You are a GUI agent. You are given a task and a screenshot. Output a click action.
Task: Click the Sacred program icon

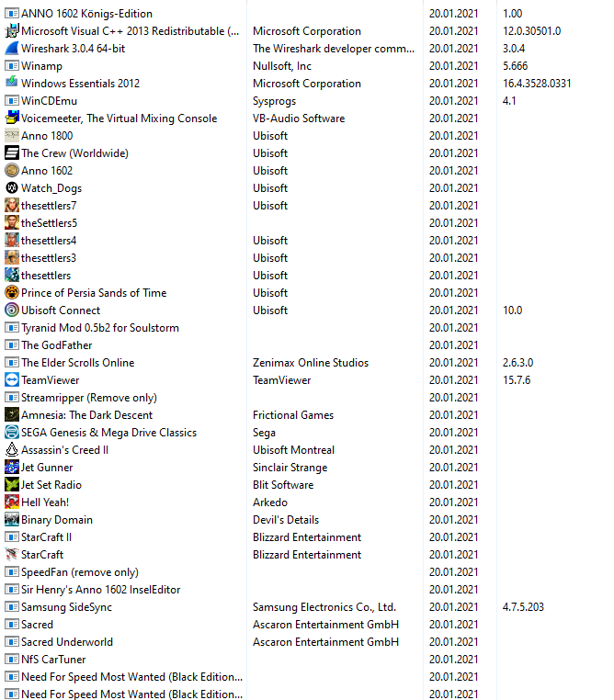[x=12, y=624]
